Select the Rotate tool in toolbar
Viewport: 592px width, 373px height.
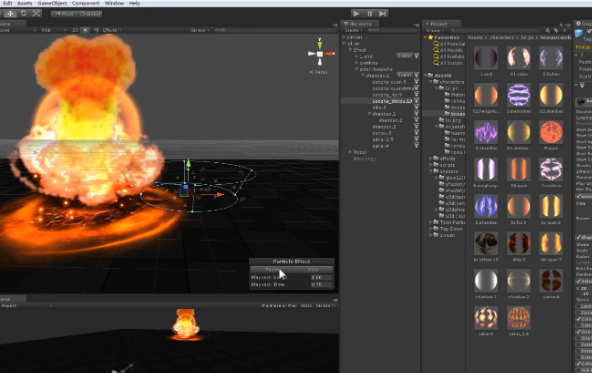point(23,14)
